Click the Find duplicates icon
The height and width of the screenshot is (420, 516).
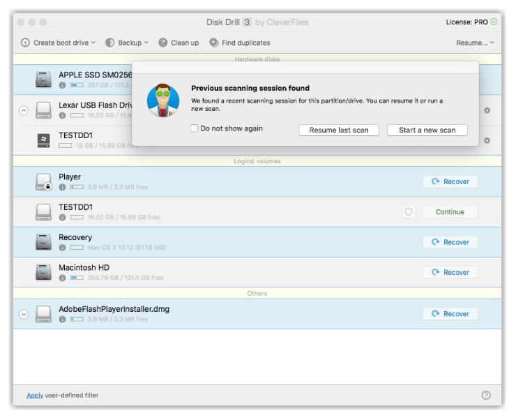[x=214, y=43]
